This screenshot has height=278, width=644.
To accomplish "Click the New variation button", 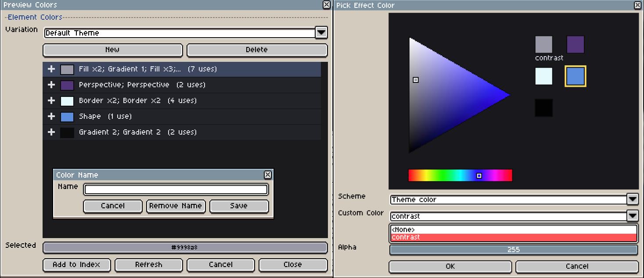I will pyautogui.click(x=112, y=50).
